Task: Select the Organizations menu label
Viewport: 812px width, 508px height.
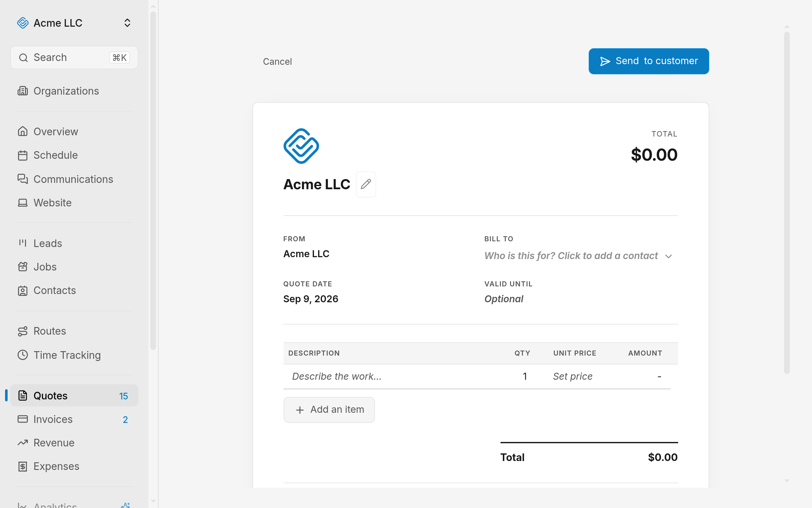Action: (x=66, y=91)
